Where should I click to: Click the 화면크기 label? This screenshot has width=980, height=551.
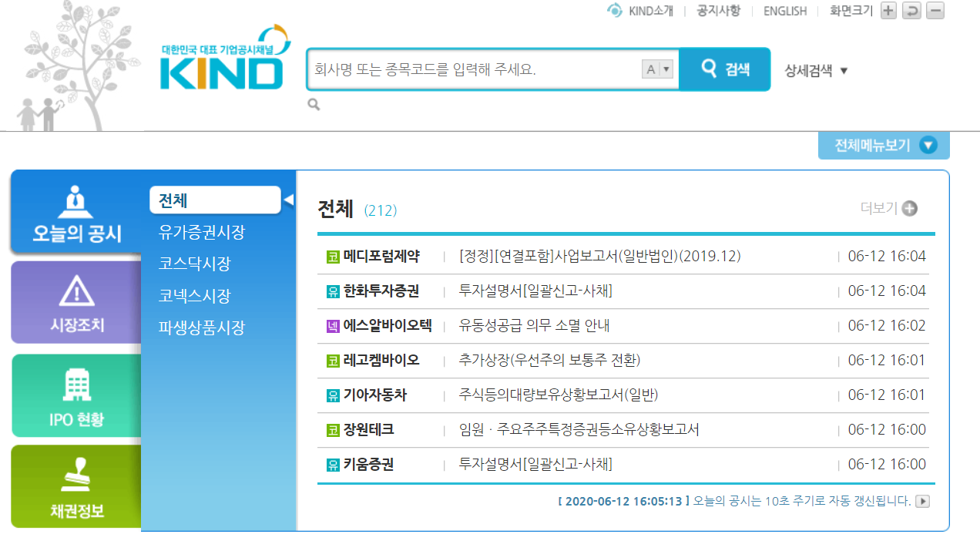tap(851, 11)
